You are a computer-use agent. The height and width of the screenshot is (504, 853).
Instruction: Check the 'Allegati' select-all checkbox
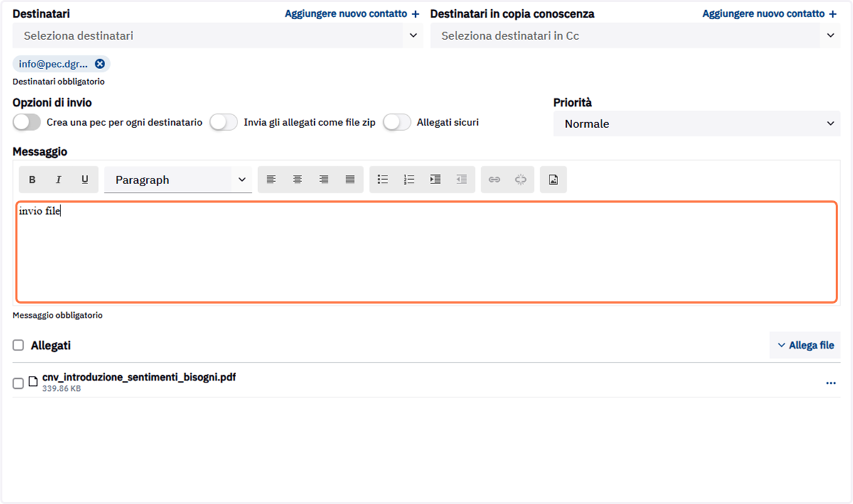pos(18,345)
